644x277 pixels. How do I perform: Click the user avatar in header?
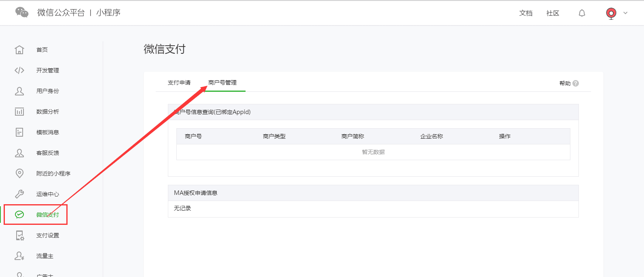point(611,13)
